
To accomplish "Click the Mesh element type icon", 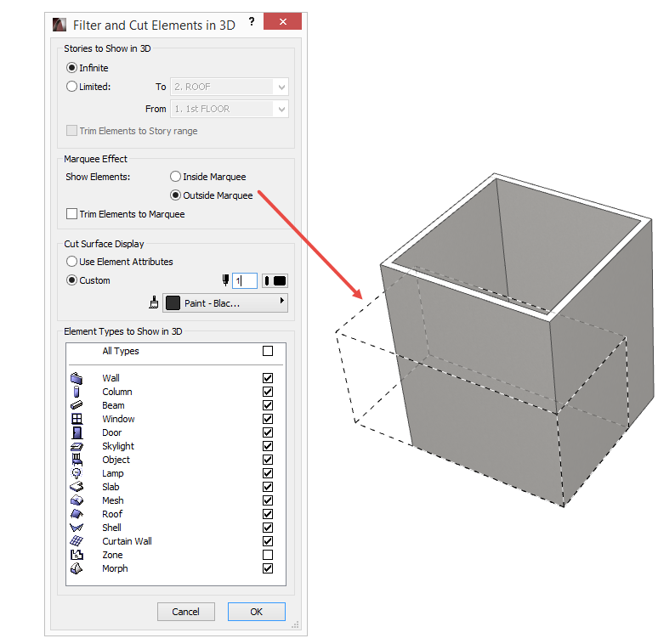I will pyautogui.click(x=77, y=500).
